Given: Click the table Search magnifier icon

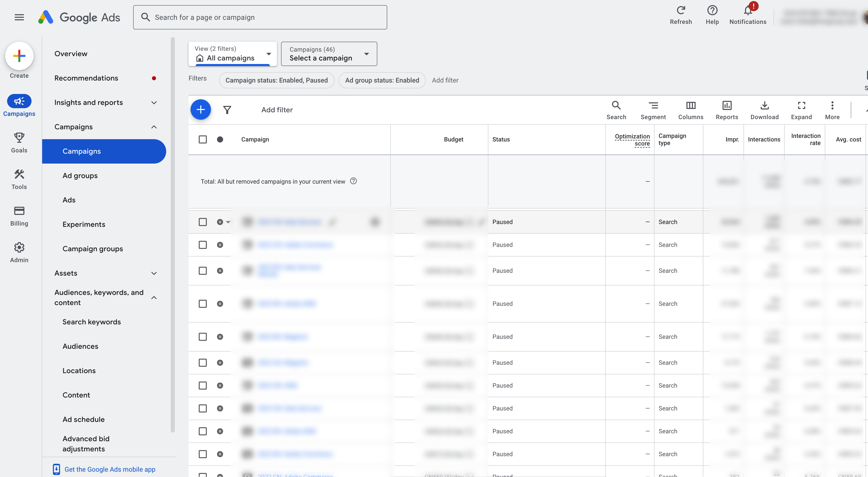Looking at the screenshot, I should 616,105.
